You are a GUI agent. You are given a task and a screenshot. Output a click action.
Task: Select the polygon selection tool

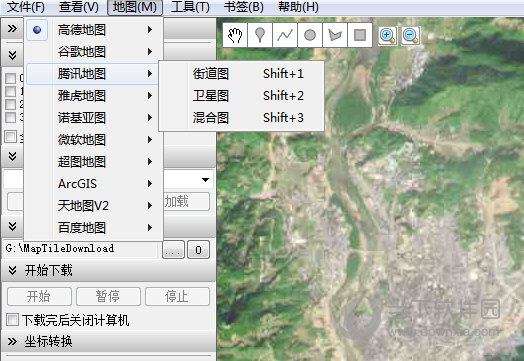(x=335, y=35)
